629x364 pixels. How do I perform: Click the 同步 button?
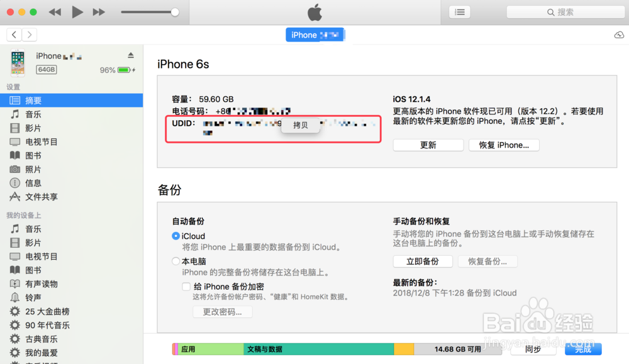[533, 349]
